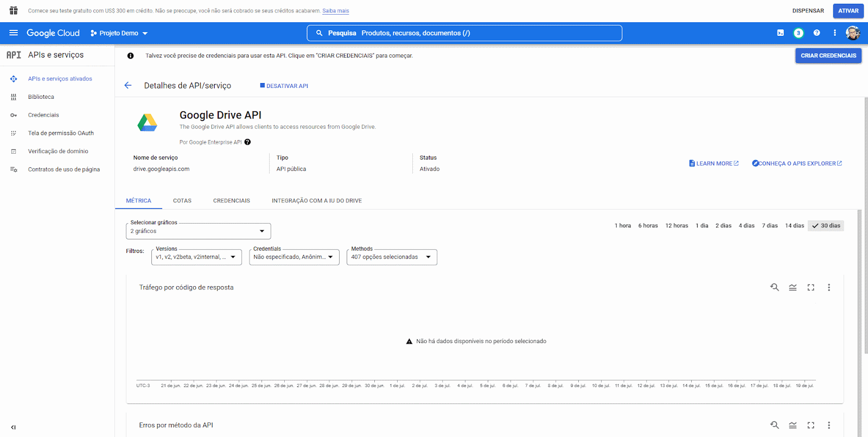This screenshot has height=437, width=868.
Task: Click the page vertical scrollbar
Action: tap(865, 225)
